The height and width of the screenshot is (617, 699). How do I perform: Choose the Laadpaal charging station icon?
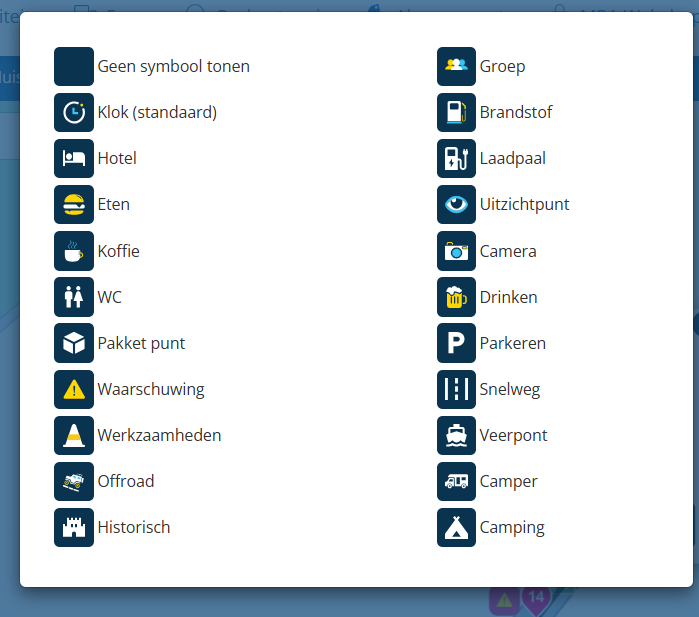coord(456,158)
